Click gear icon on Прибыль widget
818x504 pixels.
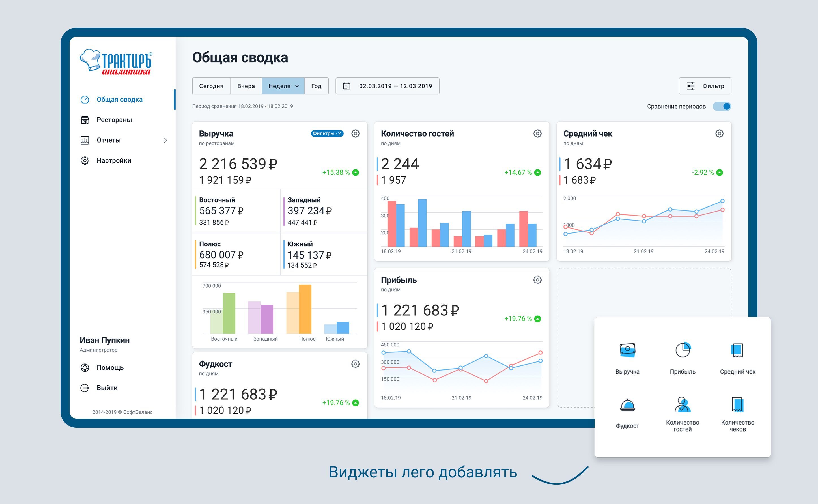537,280
